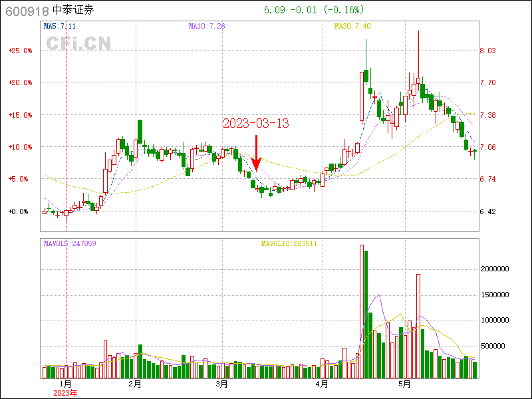Click the +5.0% axis label
Screen dimensions: 532x399
[x=19, y=179]
